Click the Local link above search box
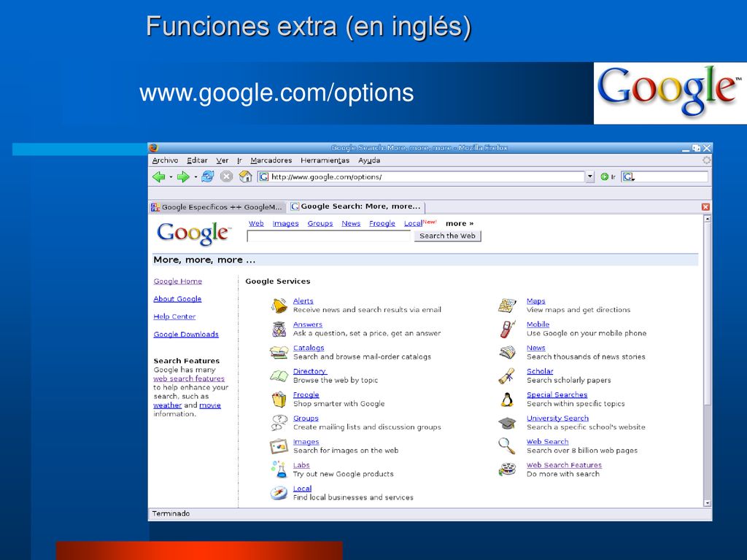747x560 pixels. point(413,223)
